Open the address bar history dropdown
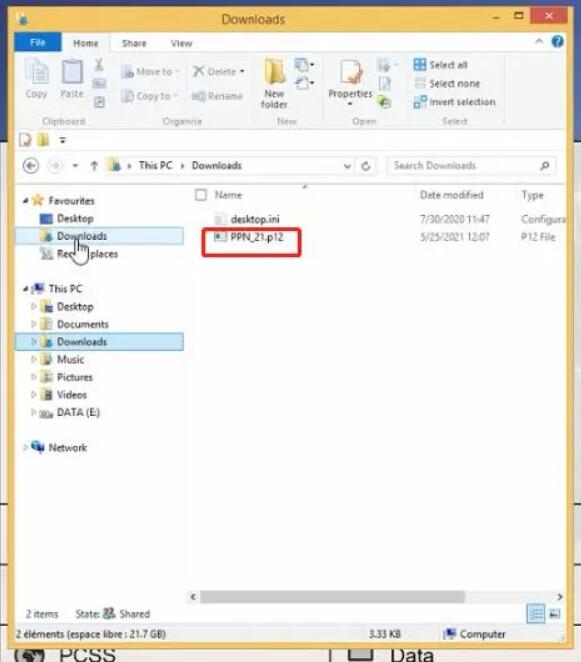581x662 pixels. (x=347, y=166)
